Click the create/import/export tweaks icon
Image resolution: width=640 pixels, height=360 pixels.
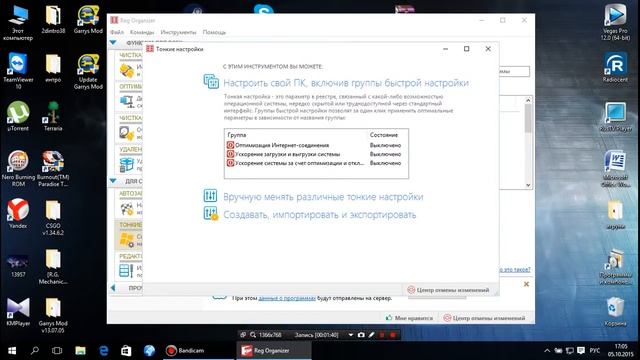point(211,213)
